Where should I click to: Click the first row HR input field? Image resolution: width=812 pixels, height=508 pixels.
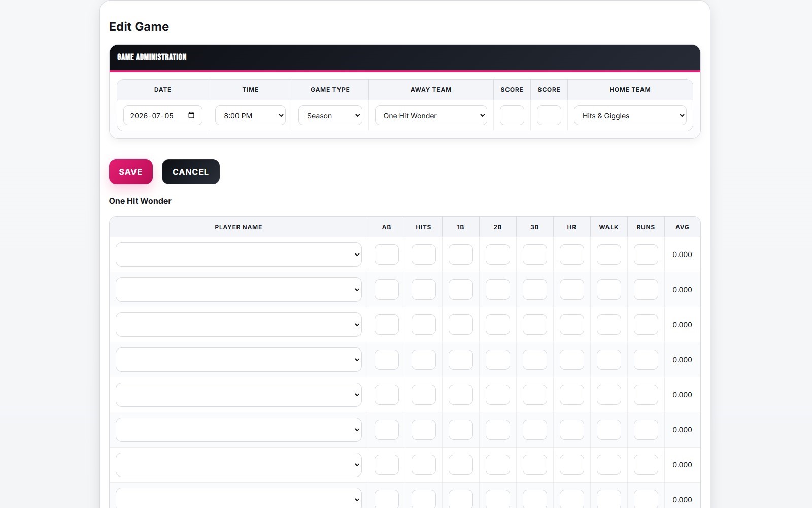click(572, 255)
